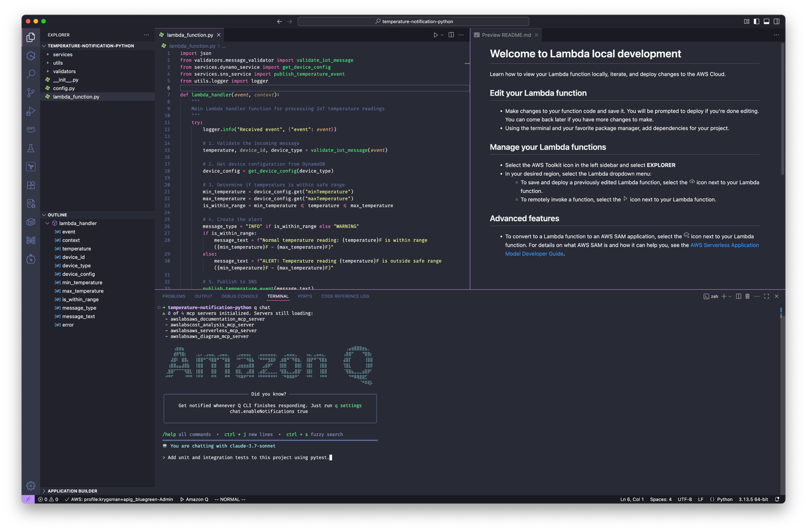This screenshot has height=532, width=807.
Task: Open the new terminal launch profile dropdown
Action: coord(730,297)
